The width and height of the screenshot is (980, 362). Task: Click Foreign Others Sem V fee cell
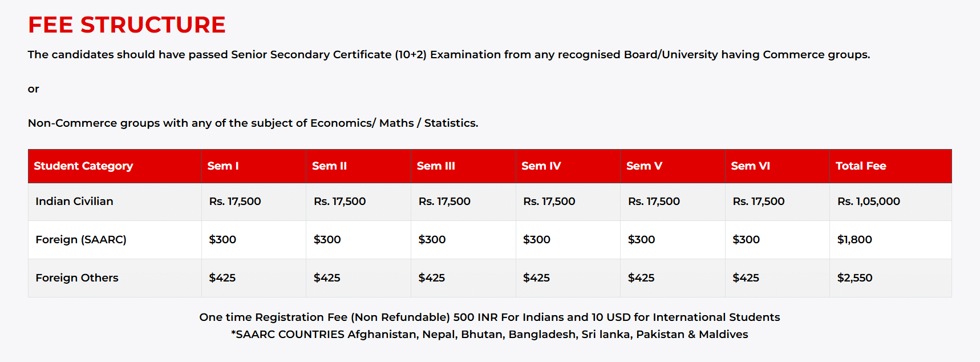tap(641, 278)
